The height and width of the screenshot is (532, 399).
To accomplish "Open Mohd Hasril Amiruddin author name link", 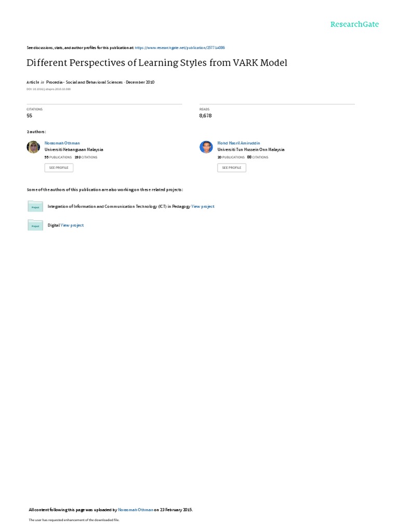I will coord(238,143).
